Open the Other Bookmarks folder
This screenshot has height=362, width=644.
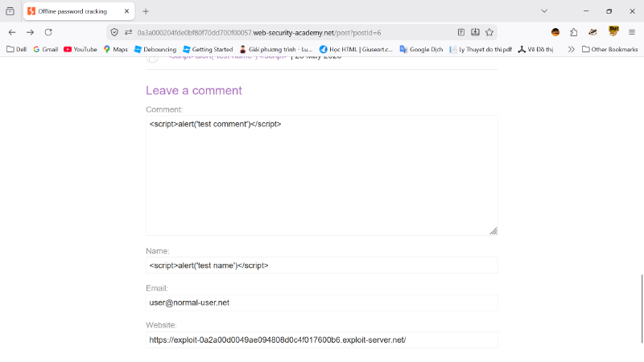click(610, 49)
